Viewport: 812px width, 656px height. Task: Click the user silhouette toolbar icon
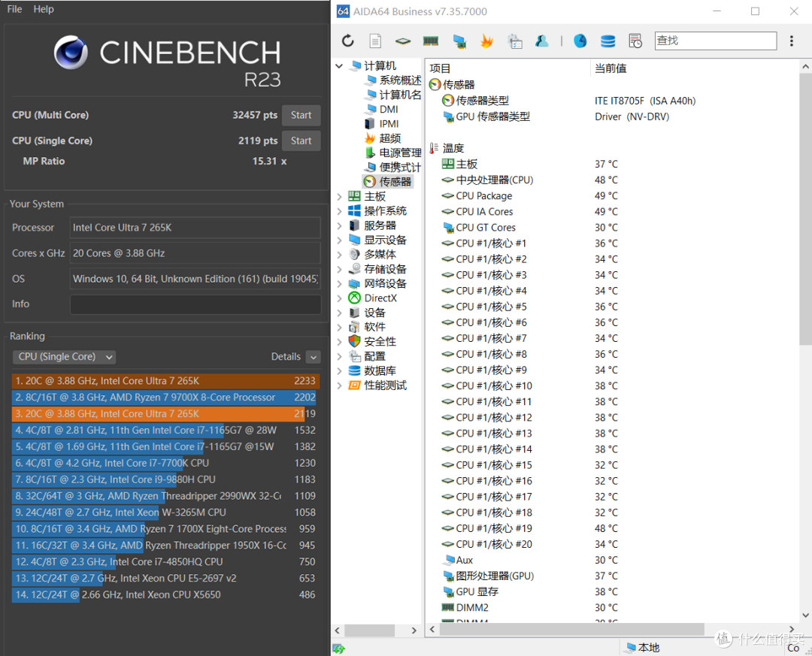point(541,41)
